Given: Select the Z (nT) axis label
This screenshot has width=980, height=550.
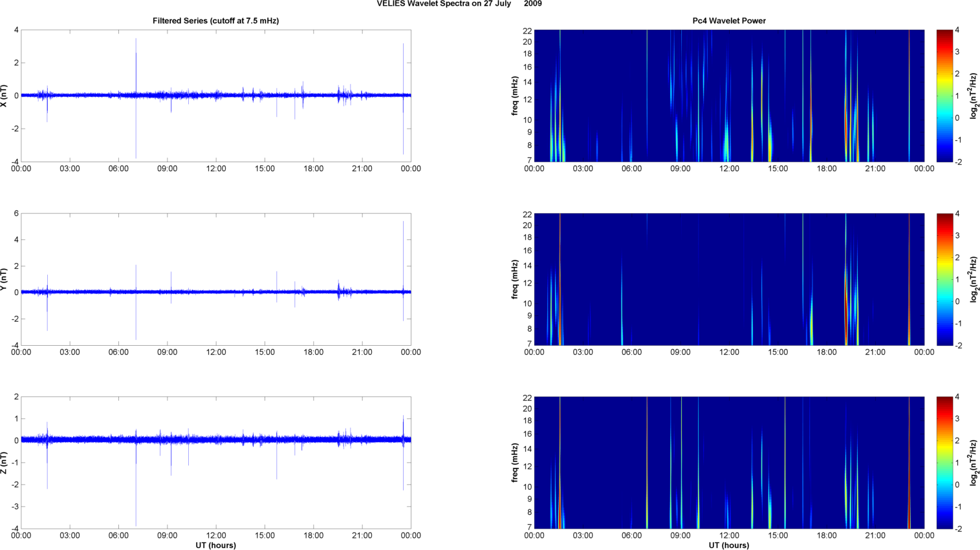Looking at the screenshot, I should tap(5, 463).
